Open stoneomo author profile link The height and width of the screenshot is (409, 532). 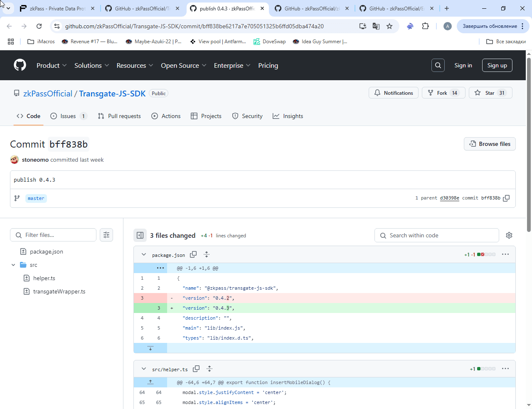[x=35, y=160]
